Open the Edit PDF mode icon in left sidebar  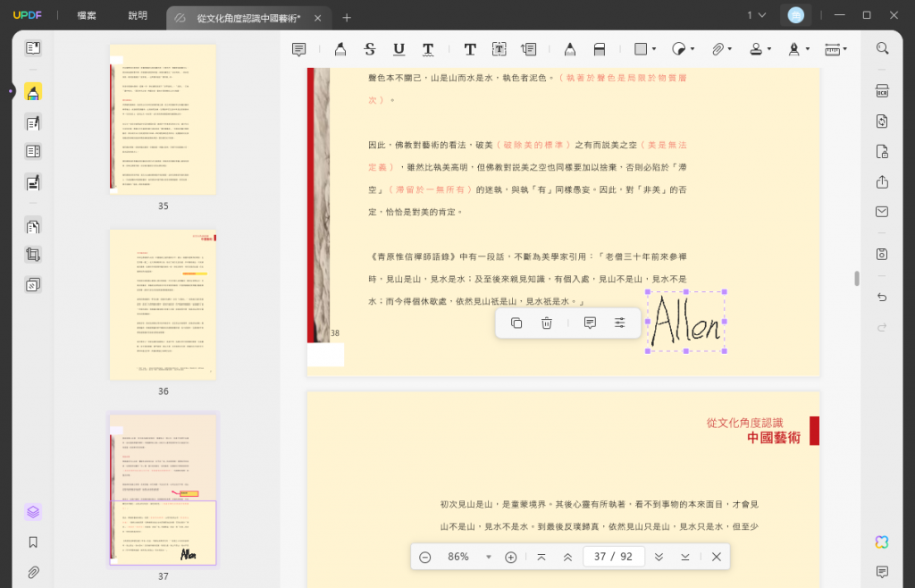(33, 122)
